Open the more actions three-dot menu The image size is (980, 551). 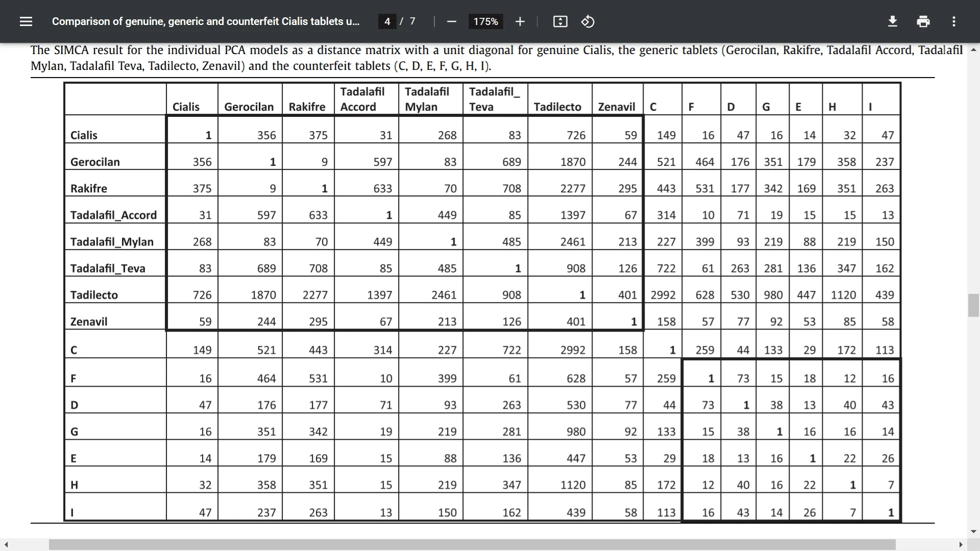coord(953,21)
